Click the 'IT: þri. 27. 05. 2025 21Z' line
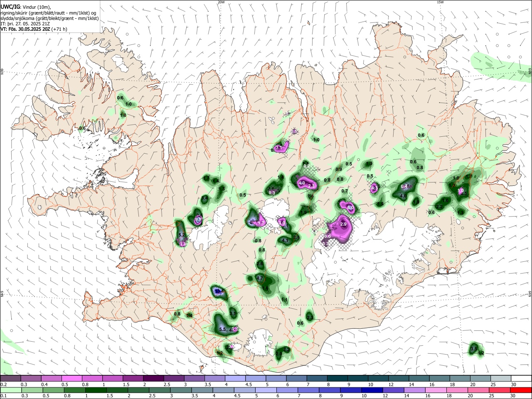This screenshot has height=399, width=532. 24,24
